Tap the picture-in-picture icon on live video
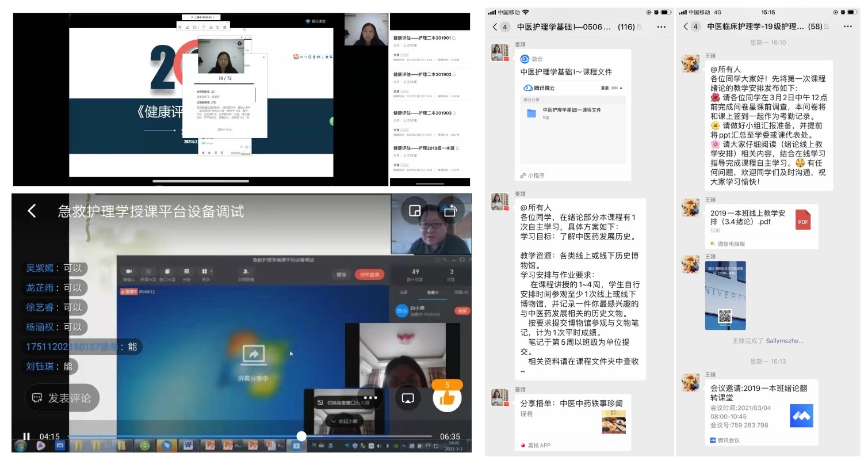The width and height of the screenshot is (868, 464). [415, 211]
